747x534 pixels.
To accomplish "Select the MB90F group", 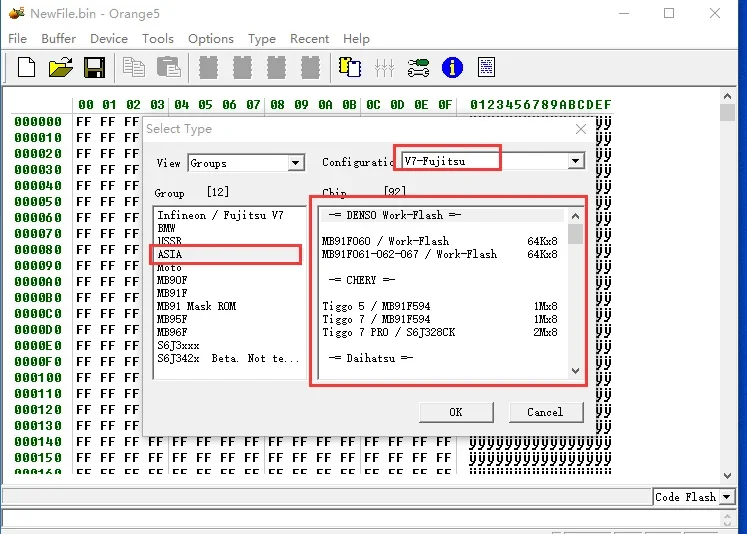I will point(229,280).
